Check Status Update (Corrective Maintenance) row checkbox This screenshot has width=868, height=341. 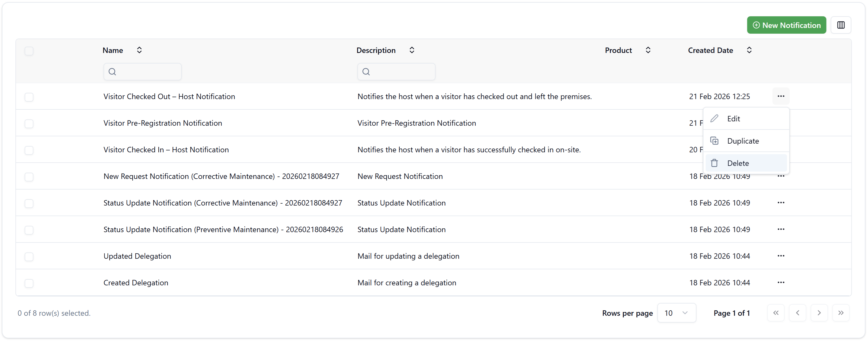coord(29,204)
